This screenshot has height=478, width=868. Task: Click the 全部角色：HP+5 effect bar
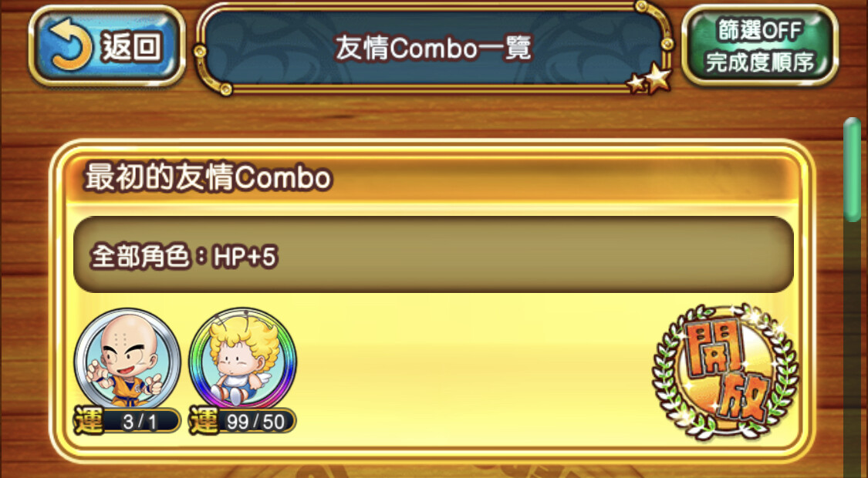coord(434,254)
